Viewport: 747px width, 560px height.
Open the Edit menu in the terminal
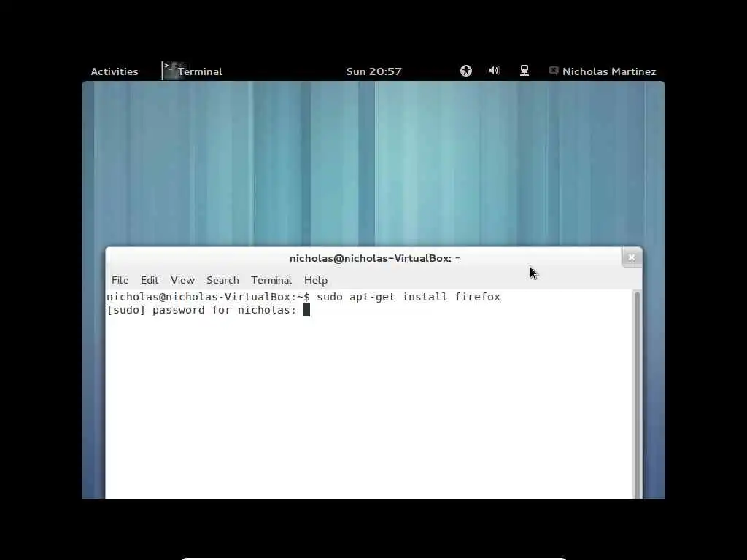(x=150, y=280)
